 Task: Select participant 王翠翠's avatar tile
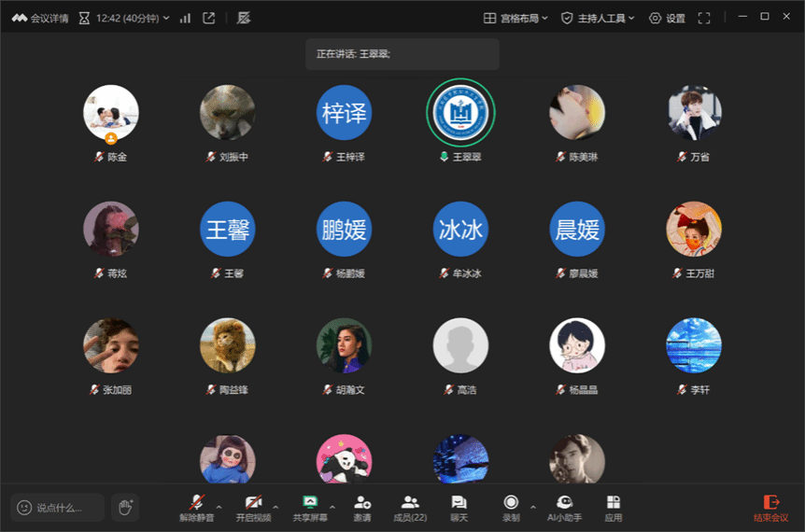click(x=460, y=113)
